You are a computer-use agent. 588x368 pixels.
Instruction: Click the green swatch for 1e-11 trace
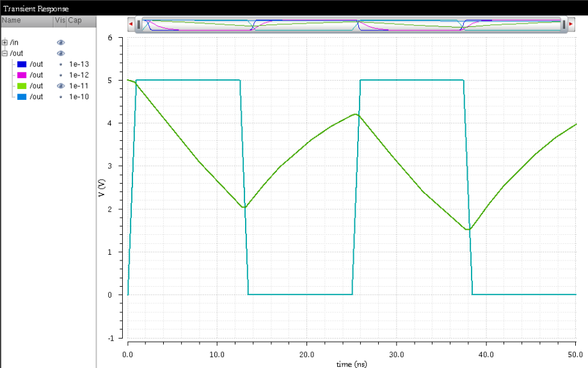[x=22, y=86]
